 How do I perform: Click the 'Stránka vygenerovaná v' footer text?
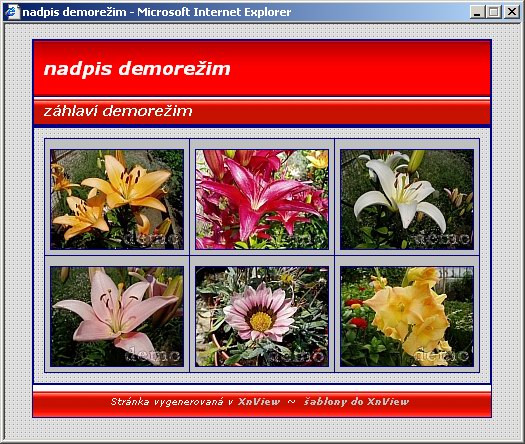coord(172,401)
